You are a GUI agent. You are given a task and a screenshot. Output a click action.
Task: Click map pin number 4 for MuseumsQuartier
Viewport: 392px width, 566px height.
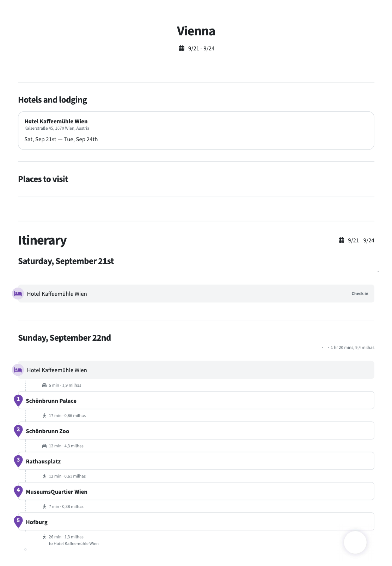coord(18,491)
